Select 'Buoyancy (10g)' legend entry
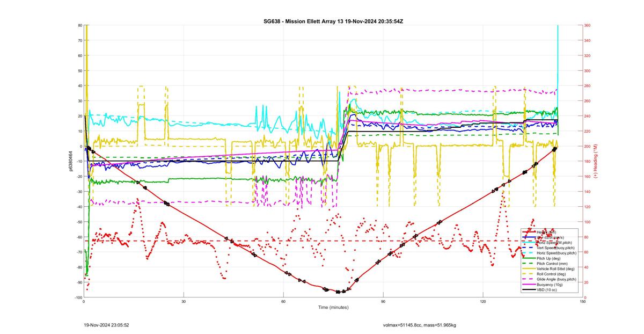Viewport: 644px width, 334px height. [x=550, y=284]
